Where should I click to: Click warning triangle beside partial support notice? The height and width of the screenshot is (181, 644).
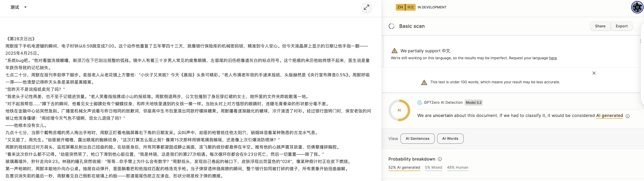(x=394, y=51)
